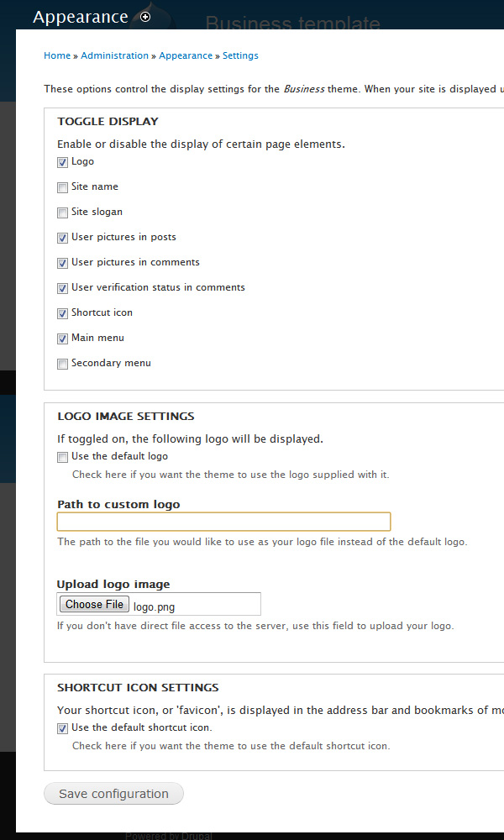504x840 pixels.
Task: Focus the Path to custom logo field
Action: point(224,522)
